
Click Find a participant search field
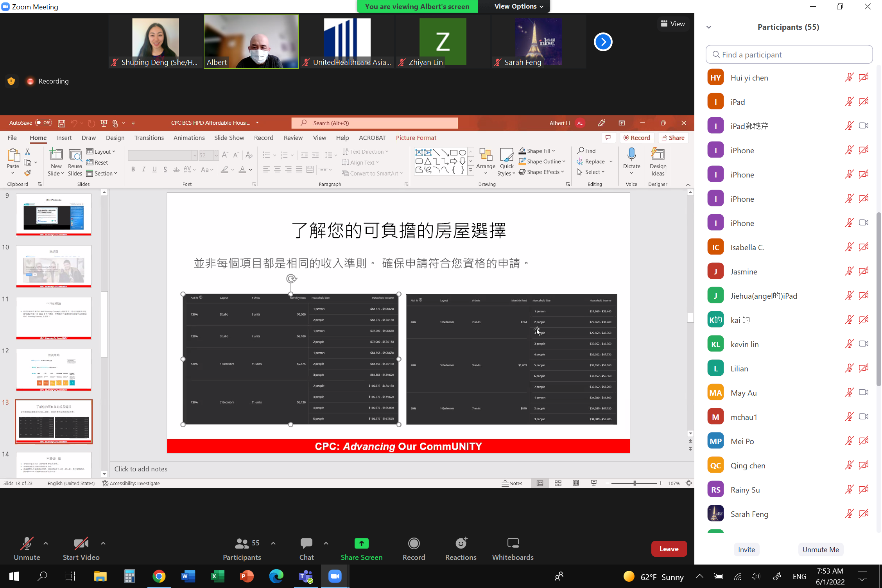789,54
